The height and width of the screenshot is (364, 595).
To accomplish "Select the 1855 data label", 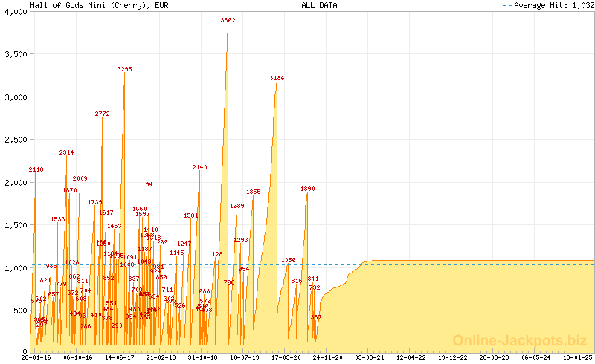I will tap(254, 192).
